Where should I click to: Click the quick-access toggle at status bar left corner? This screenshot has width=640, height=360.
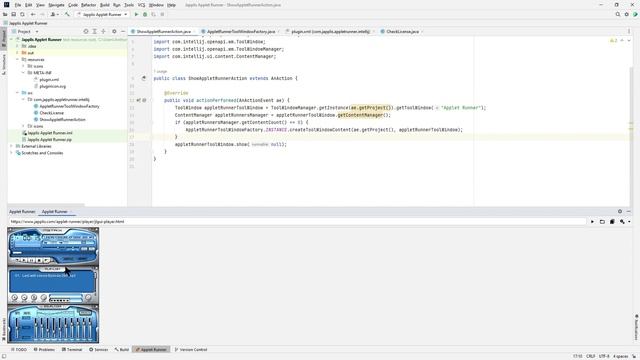[4, 356]
